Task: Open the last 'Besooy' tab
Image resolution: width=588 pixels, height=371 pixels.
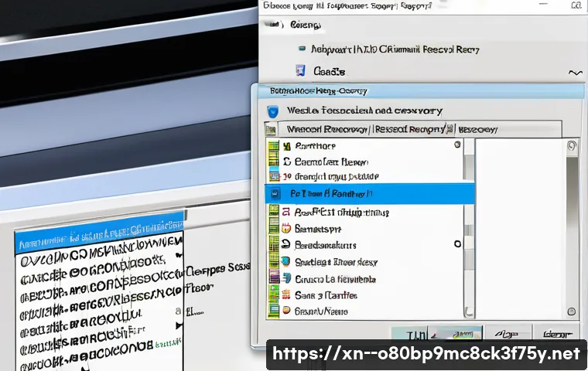Action: (x=477, y=130)
